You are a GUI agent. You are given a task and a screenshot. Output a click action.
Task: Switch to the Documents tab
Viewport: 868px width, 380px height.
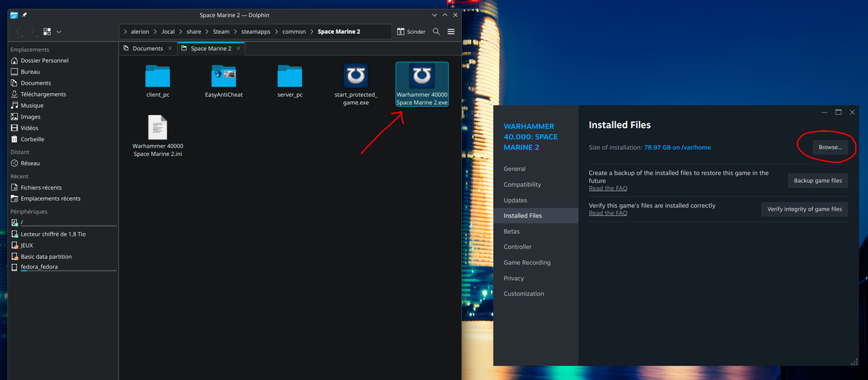tap(148, 49)
